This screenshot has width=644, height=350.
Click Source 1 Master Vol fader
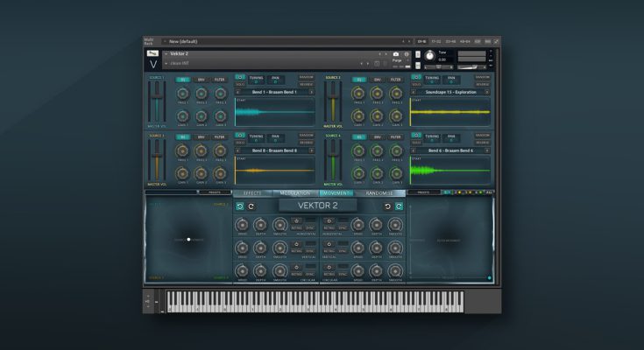(157, 96)
